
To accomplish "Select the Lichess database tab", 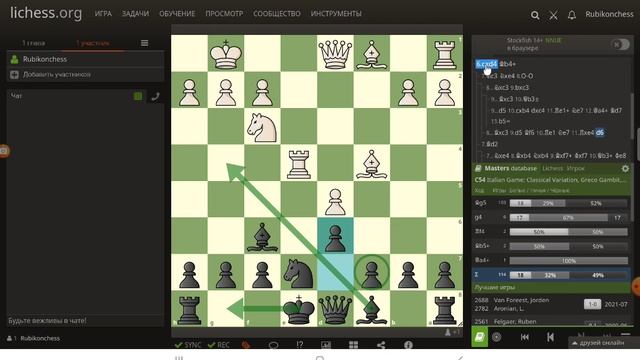I will [x=553, y=168].
